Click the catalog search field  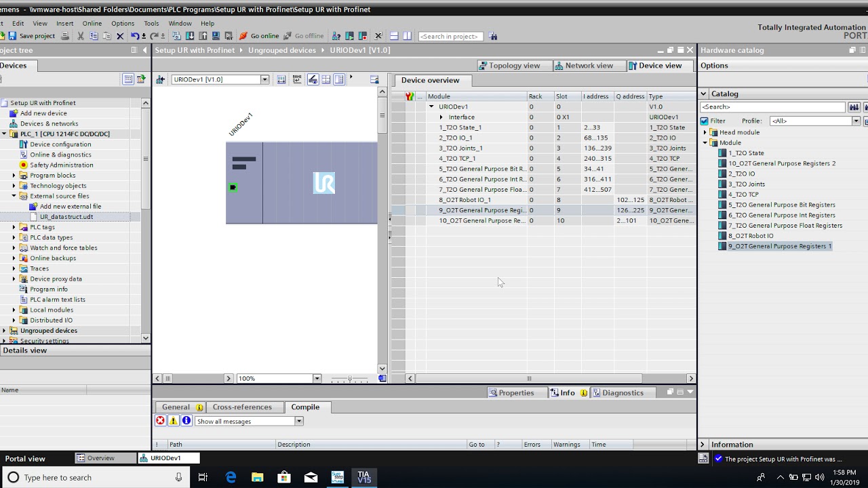pos(772,107)
